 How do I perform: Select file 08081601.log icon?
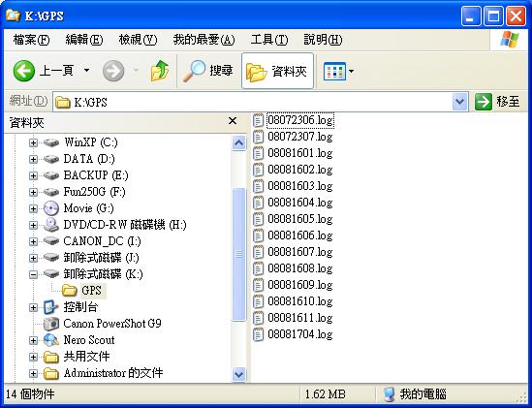[258, 153]
